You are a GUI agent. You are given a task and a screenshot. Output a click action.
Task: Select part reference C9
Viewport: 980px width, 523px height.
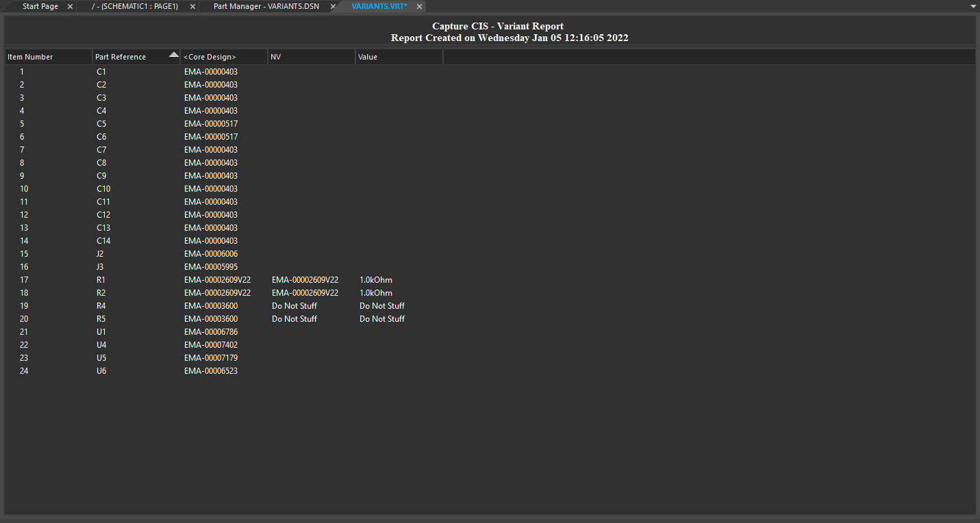pyautogui.click(x=101, y=175)
